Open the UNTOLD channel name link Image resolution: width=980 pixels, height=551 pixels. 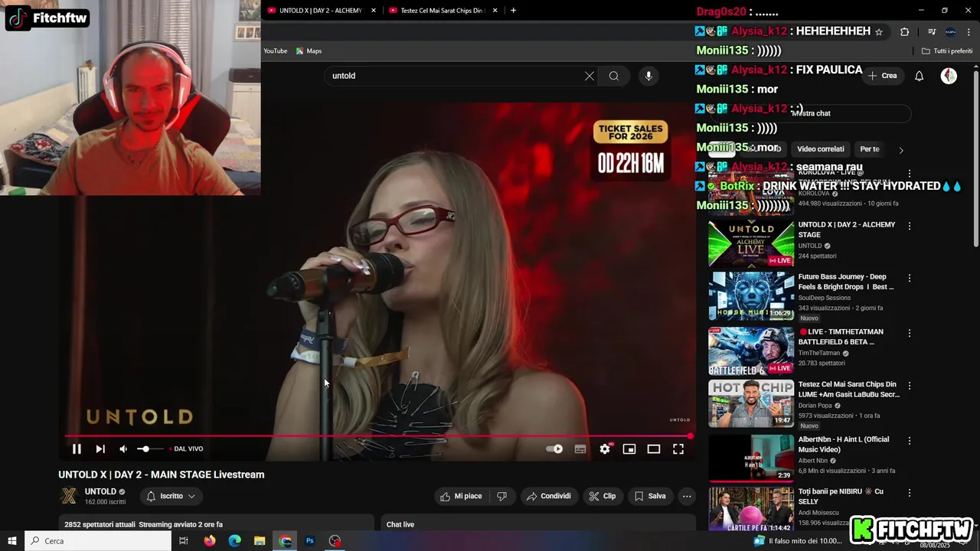(x=100, y=491)
